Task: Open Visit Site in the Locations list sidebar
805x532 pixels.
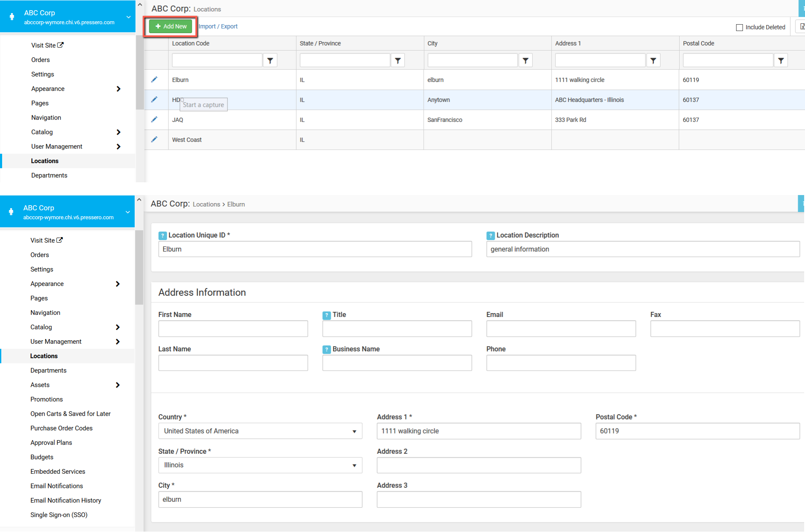Action: point(47,45)
